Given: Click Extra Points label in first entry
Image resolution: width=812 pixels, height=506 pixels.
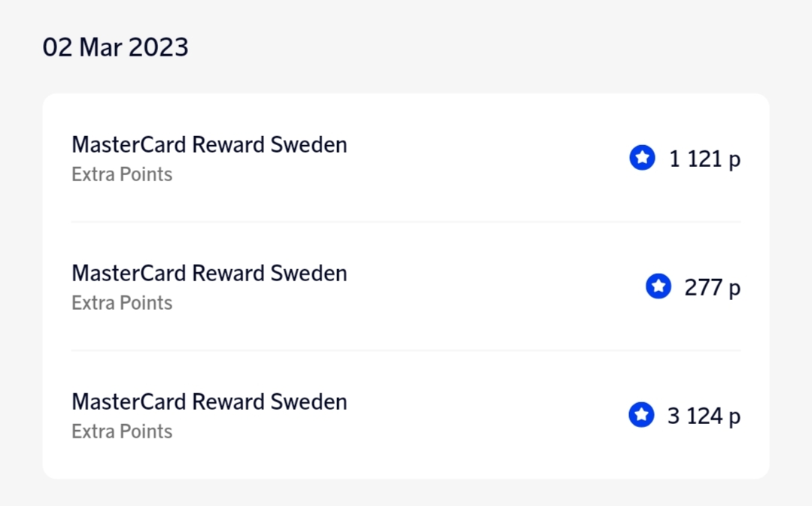Looking at the screenshot, I should coord(122,174).
